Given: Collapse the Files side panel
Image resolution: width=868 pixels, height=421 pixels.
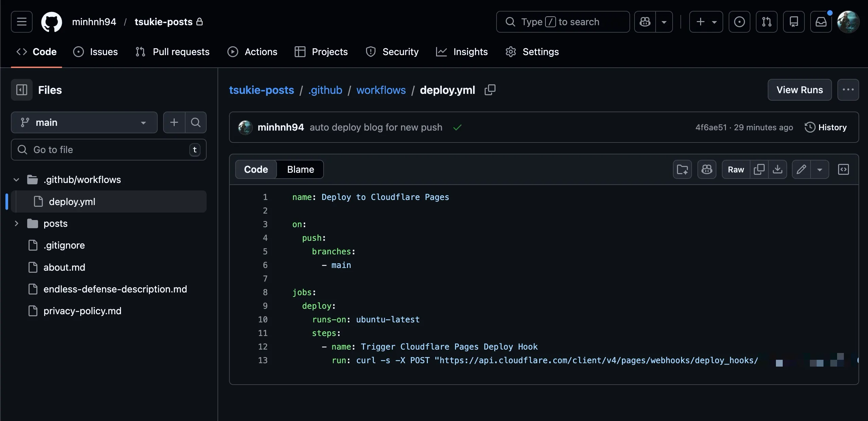Looking at the screenshot, I should click(x=21, y=89).
